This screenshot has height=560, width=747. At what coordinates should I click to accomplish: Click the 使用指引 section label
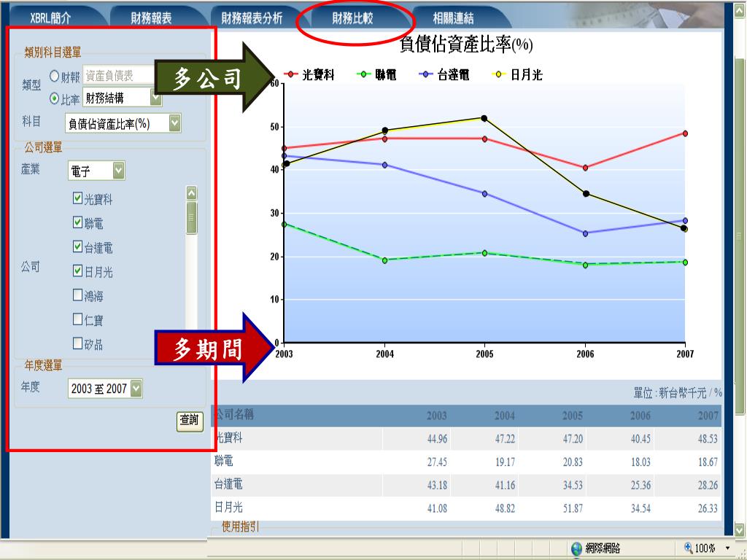pos(241,526)
